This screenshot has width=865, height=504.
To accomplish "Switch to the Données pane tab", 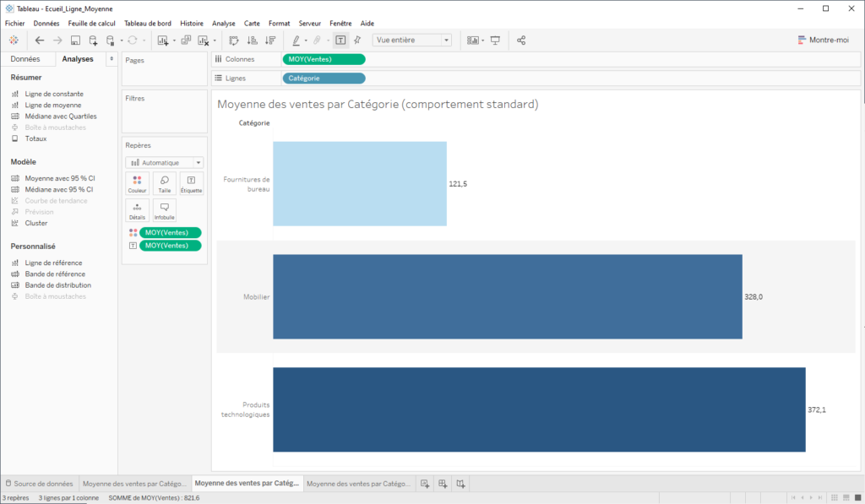I will 25,59.
